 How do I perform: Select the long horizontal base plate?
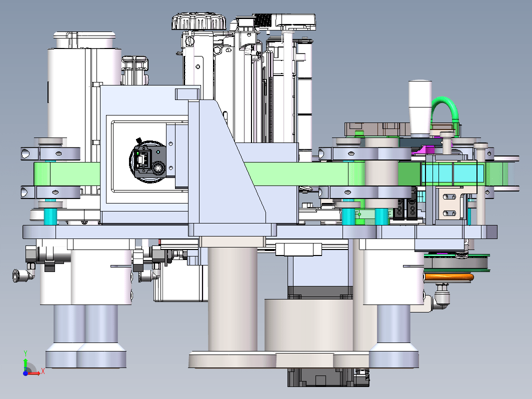coord(260,231)
